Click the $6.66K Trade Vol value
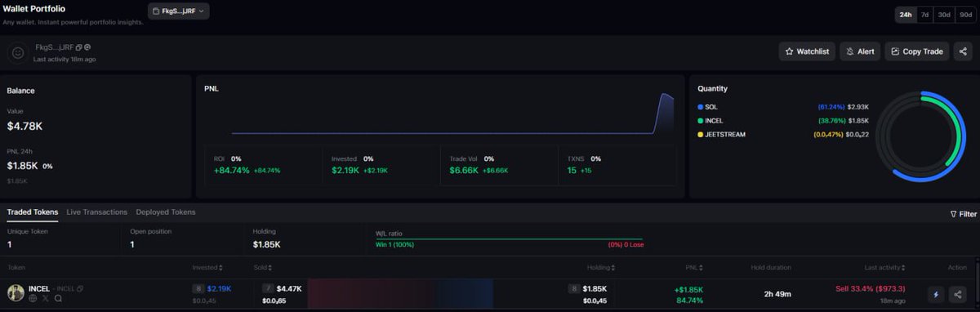 click(x=464, y=170)
